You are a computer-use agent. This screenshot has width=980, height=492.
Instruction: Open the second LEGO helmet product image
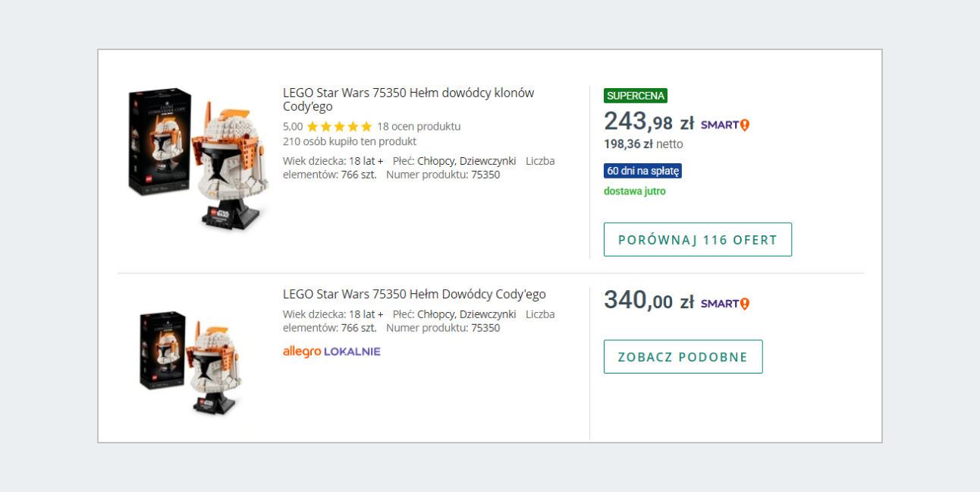pyautogui.click(x=191, y=362)
